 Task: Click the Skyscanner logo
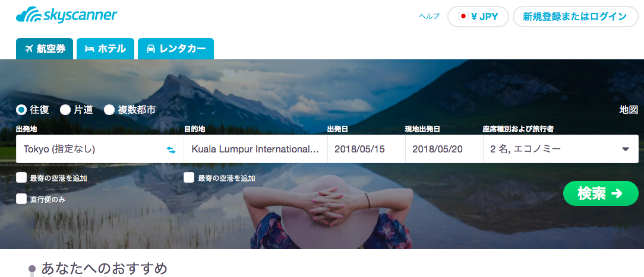click(67, 15)
